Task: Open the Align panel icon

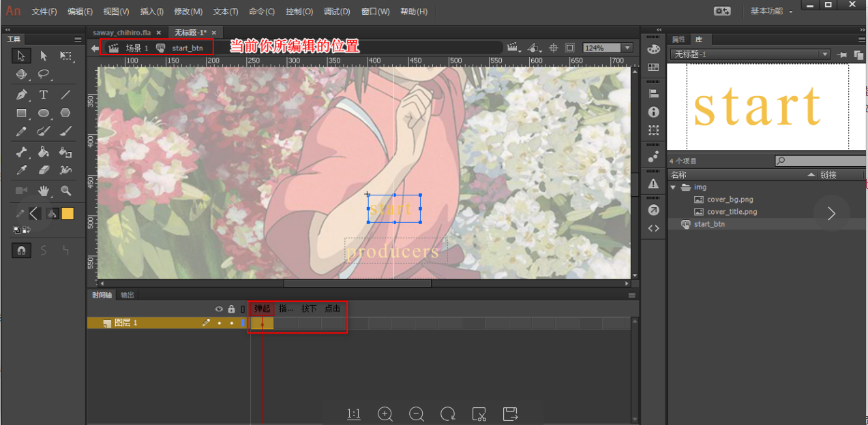Action: point(653,93)
